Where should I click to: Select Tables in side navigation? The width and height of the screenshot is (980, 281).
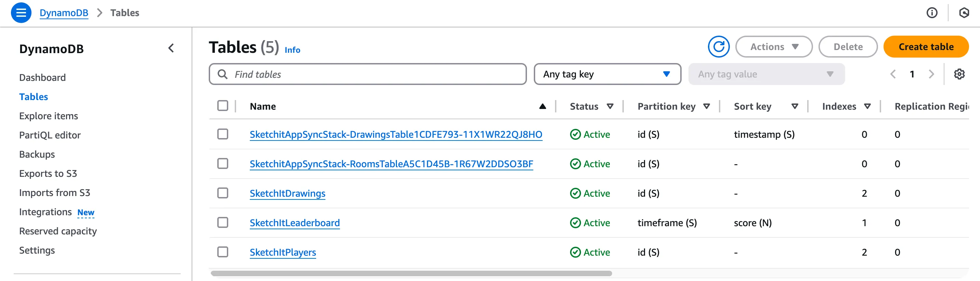[34, 97]
